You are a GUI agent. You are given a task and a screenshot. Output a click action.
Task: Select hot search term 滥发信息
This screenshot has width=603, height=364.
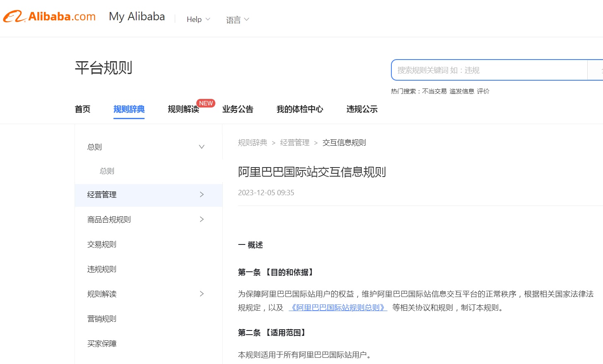[462, 91]
